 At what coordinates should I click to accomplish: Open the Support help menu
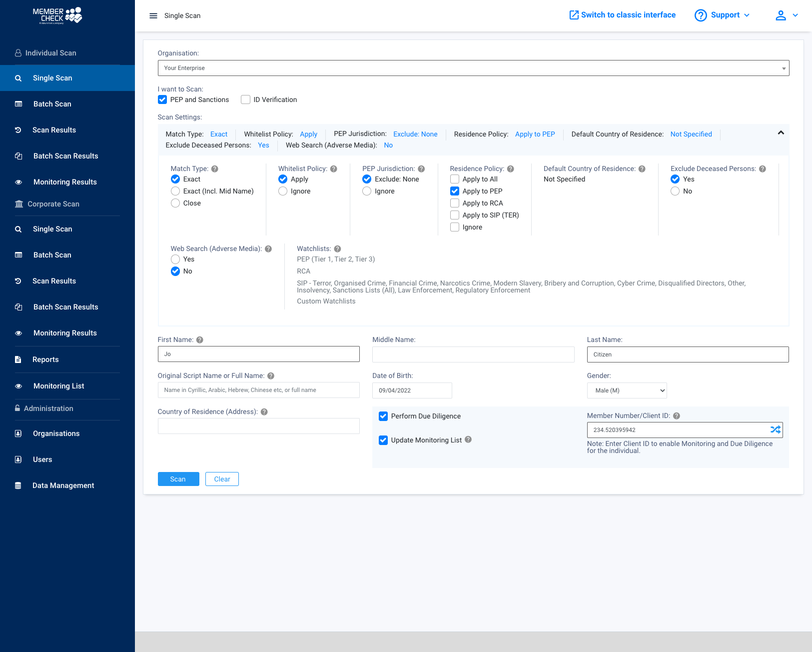coord(722,15)
